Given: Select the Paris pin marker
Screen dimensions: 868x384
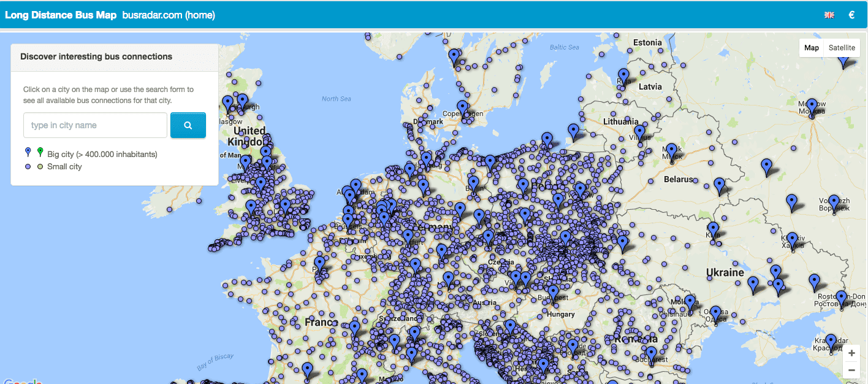Looking at the screenshot, I should tap(319, 265).
